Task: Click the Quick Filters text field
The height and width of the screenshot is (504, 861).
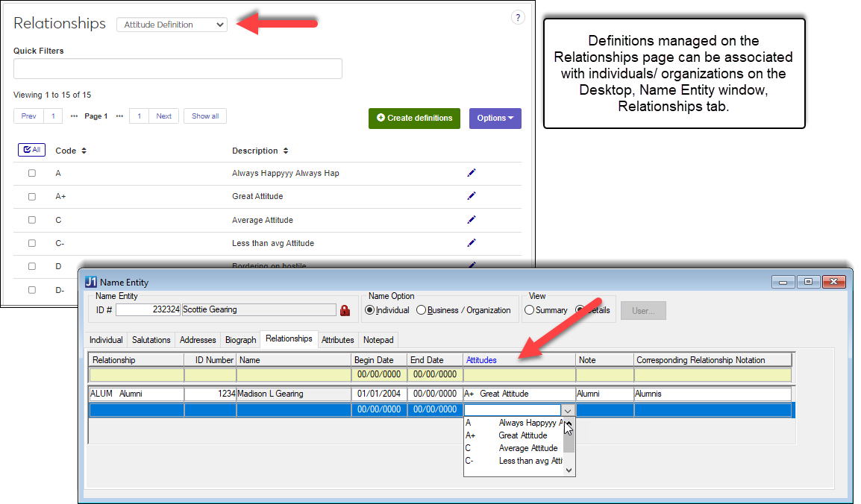Action: (x=178, y=69)
